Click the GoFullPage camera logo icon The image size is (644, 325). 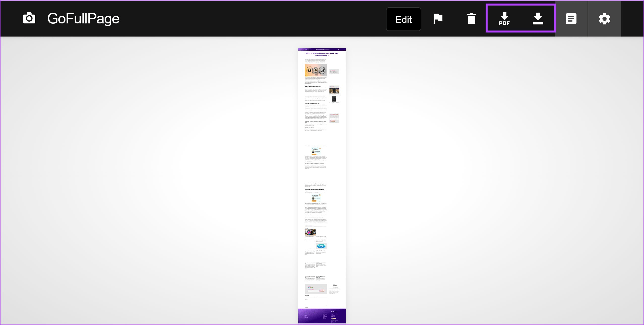pyautogui.click(x=29, y=18)
